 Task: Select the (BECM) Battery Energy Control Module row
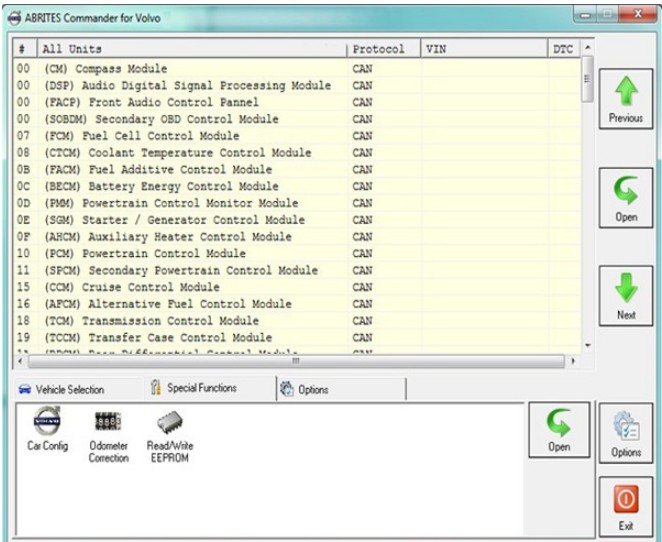pos(297,186)
